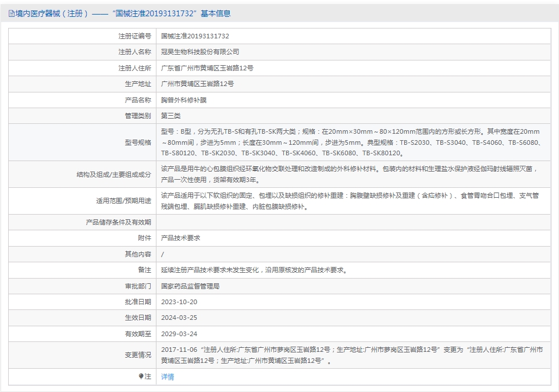
Task: Select registration number 国械注准20193131732 value
Action: 195,36
